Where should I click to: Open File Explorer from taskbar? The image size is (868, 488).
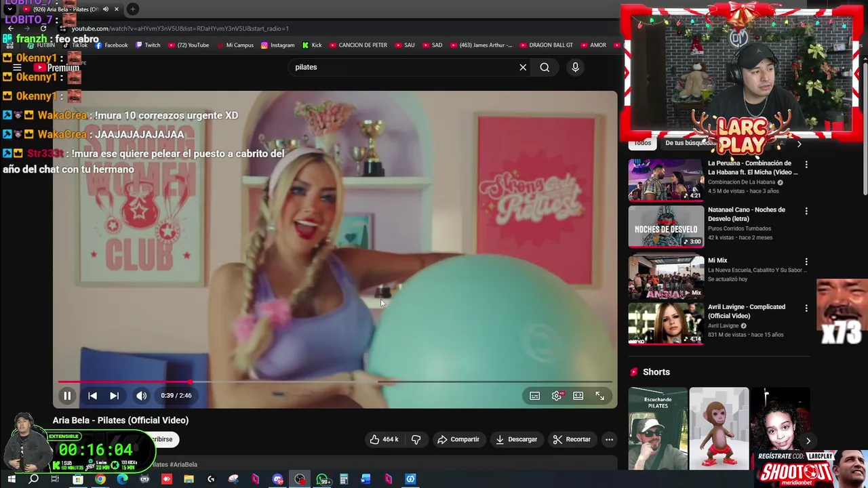[189, 479]
